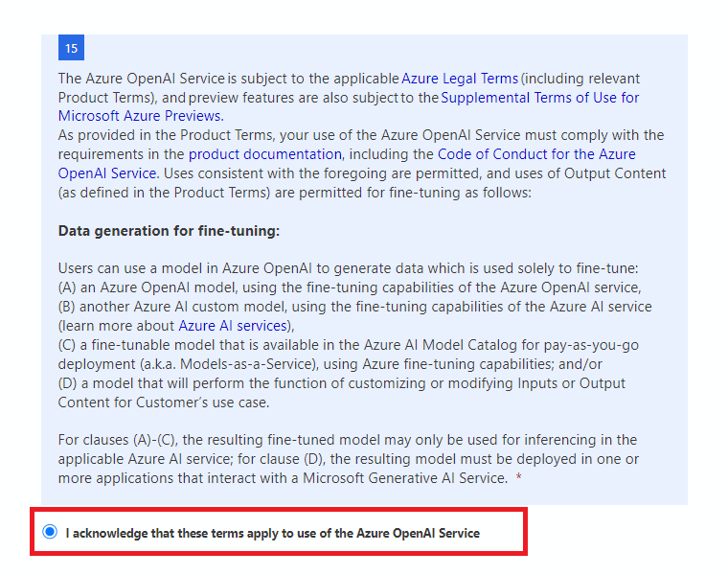The image size is (728, 575).
Task: Click the 'Data generation for fine-tuning:' heading
Action: click(x=169, y=231)
